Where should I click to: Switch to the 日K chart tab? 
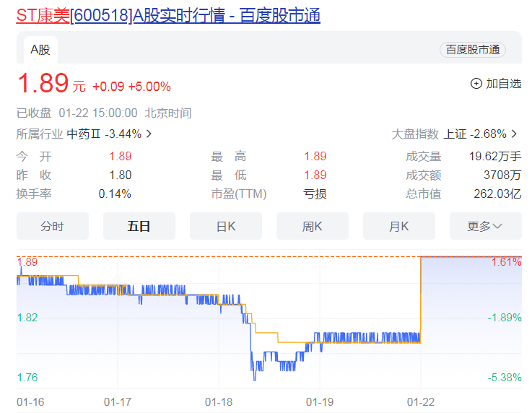[x=226, y=226]
